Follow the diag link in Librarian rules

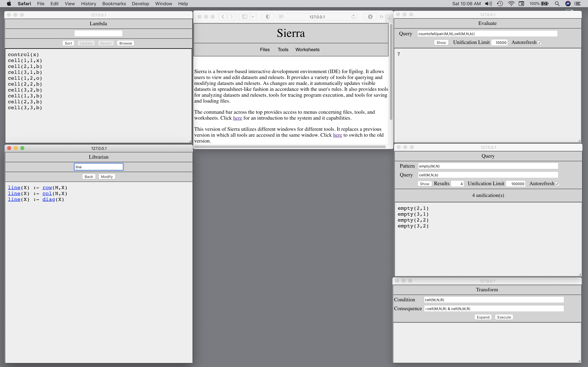coord(49,199)
